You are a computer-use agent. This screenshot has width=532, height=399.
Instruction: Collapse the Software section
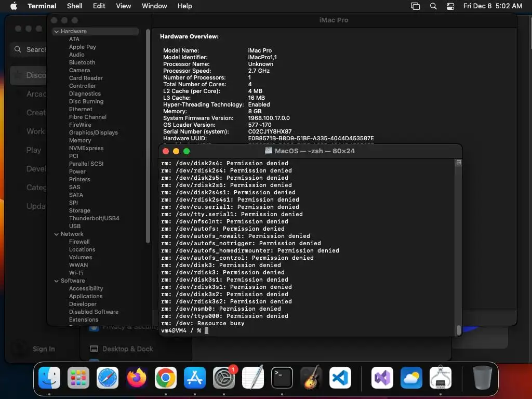click(56, 281)
